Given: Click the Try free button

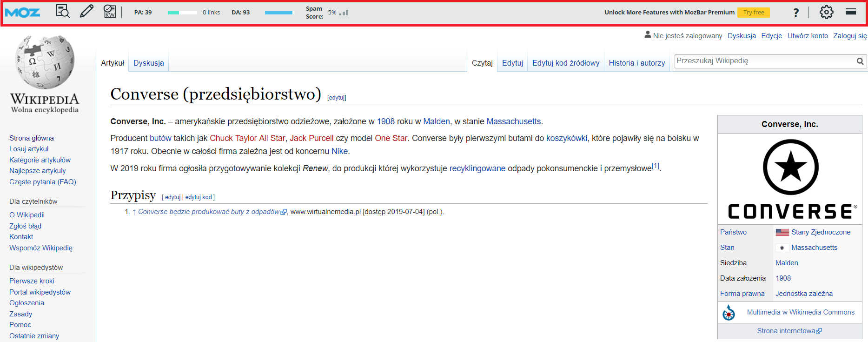Looking at the screenshot, I should 754,13.
